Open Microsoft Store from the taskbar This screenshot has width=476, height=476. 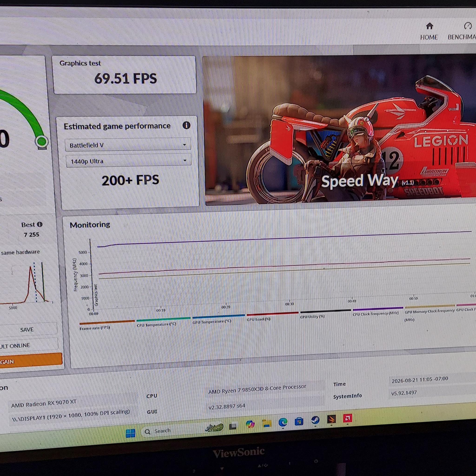coord(299,421)
